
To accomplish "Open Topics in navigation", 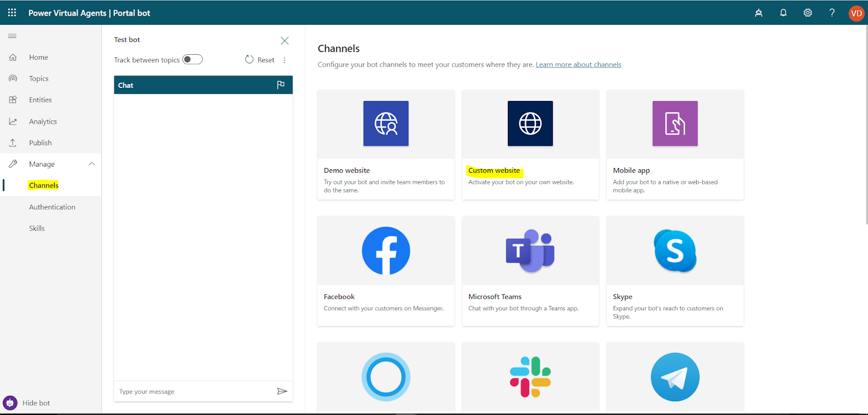I will pyautogui.click(x=39, y=79).
